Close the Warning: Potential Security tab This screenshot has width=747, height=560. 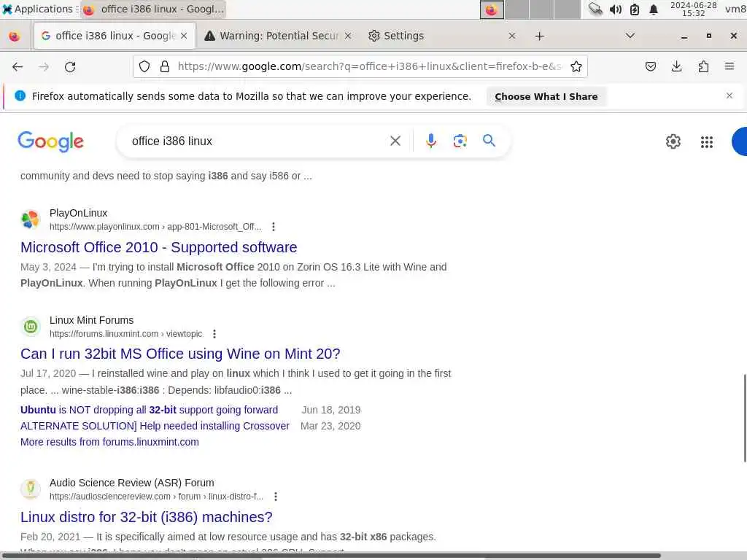[348, 36]
